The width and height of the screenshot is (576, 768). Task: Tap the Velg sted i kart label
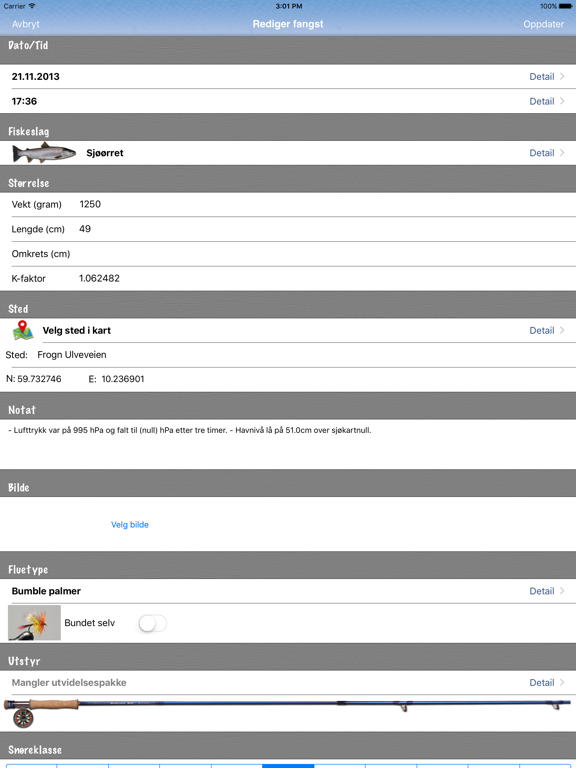[76, 331]
